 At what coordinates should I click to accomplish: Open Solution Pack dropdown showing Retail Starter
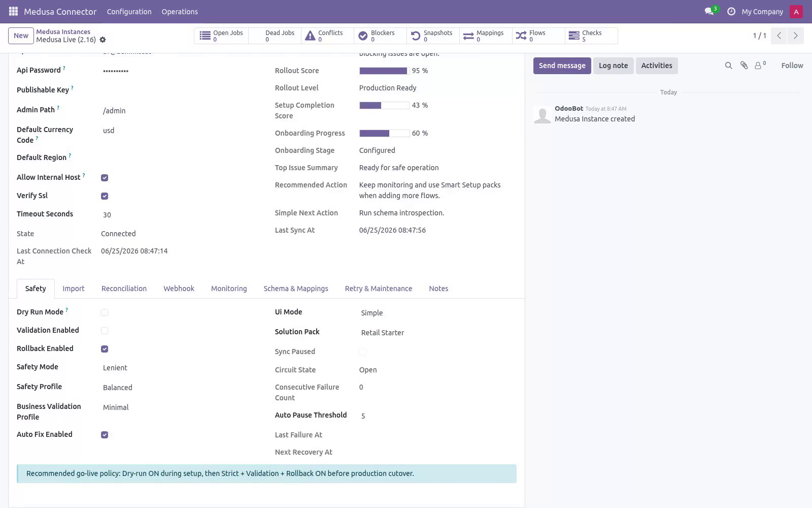tap(437, 333)
